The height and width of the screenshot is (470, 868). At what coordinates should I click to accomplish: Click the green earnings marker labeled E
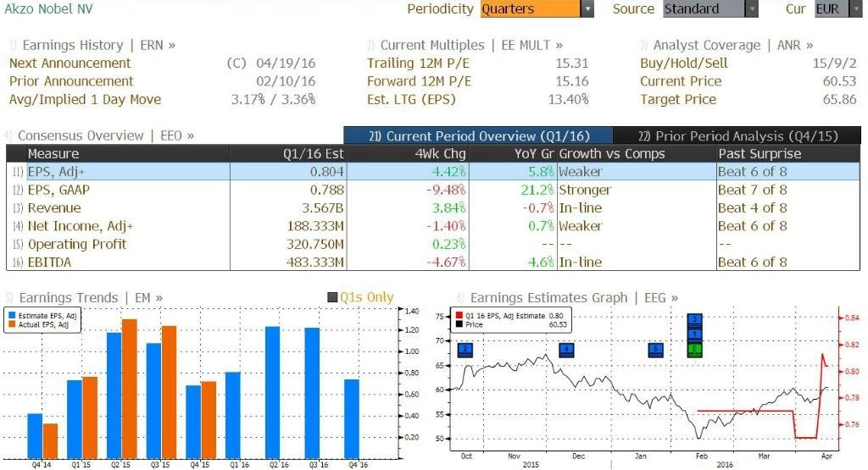tap(695, 350)
